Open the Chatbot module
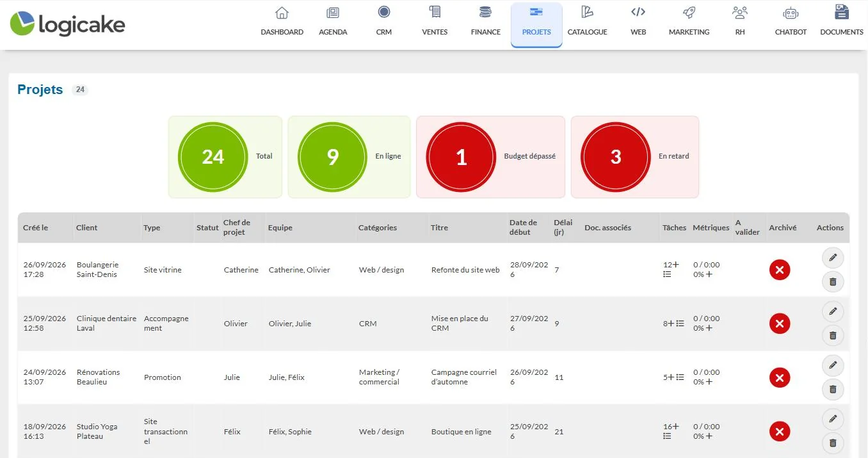 pos(791,20)
